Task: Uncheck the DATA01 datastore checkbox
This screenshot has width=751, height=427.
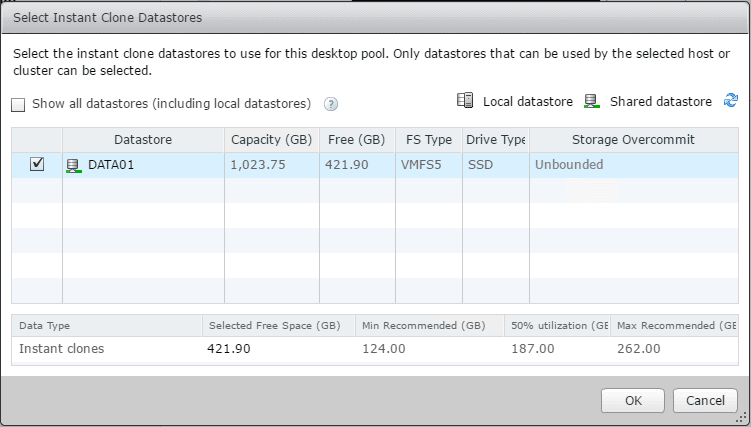Action: click(x=37, y=164)
